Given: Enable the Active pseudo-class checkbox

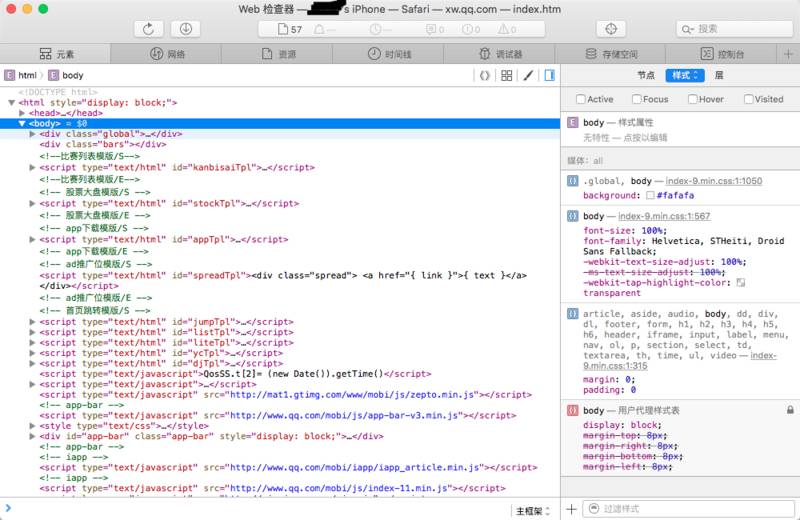Looking at the screenshot, I should click(x=581, y=99).
